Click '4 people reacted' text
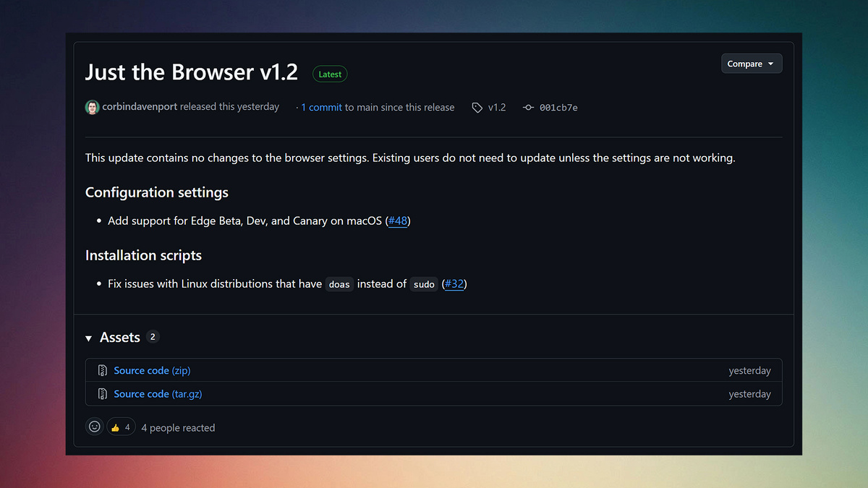The image size is (868, 488). (x=178, y=428)
